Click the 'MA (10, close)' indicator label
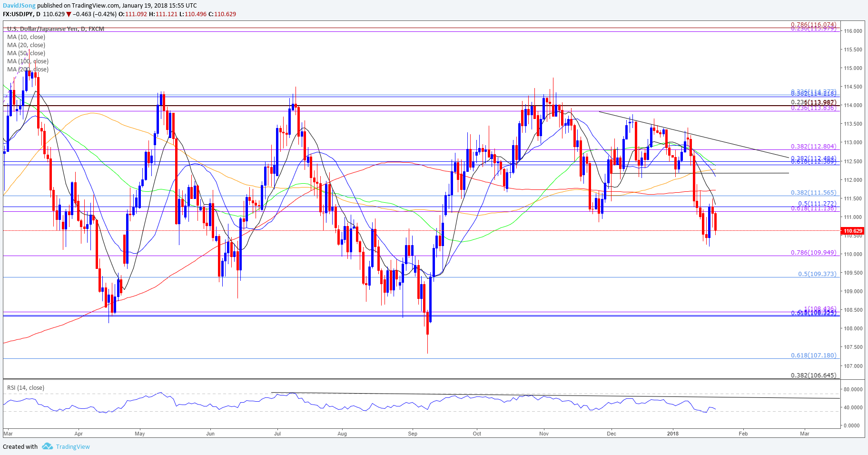868x455 pixels. (26, 37)
